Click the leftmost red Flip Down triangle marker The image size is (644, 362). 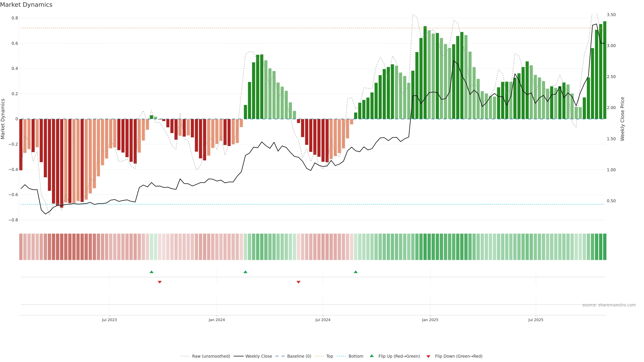click(x=160, y=282)
